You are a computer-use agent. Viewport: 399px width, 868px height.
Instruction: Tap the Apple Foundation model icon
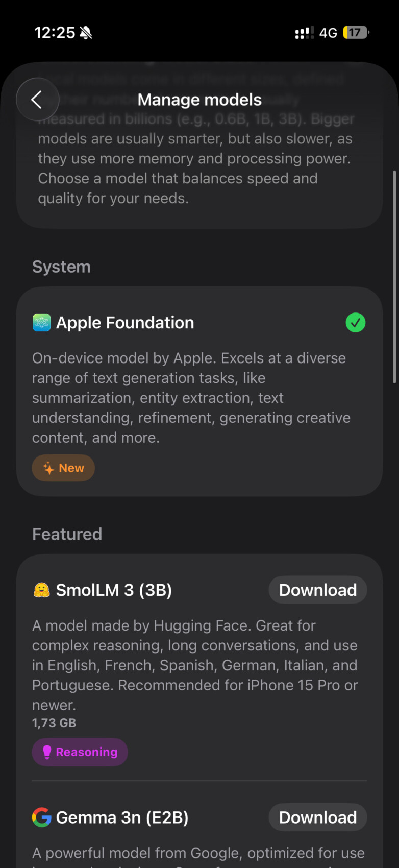coord(41,323)
